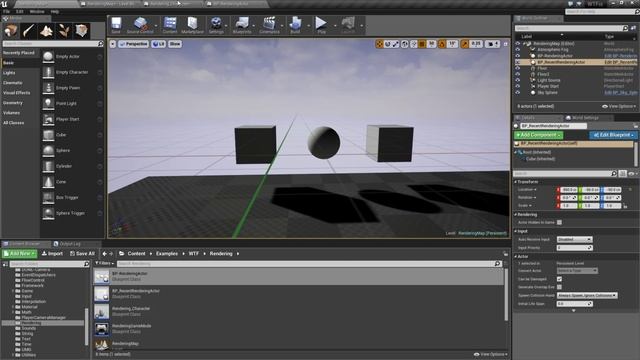Viewport: 640px width, 360px height.
Task: Open the Edit menu
Action: pyautogui.click(x=20, y=11)
